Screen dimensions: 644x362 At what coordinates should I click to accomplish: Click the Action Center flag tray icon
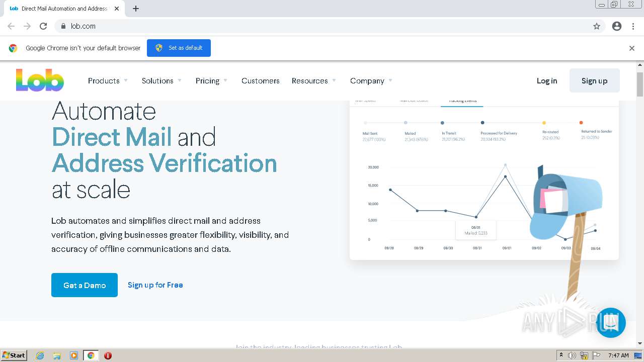(596, 355)
